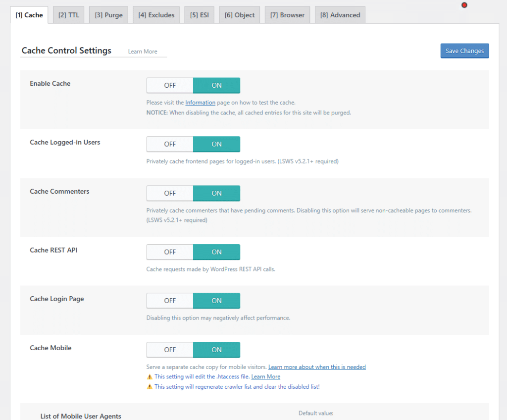
Task: Turn off Cache Login Page
Action: (170, 301)
